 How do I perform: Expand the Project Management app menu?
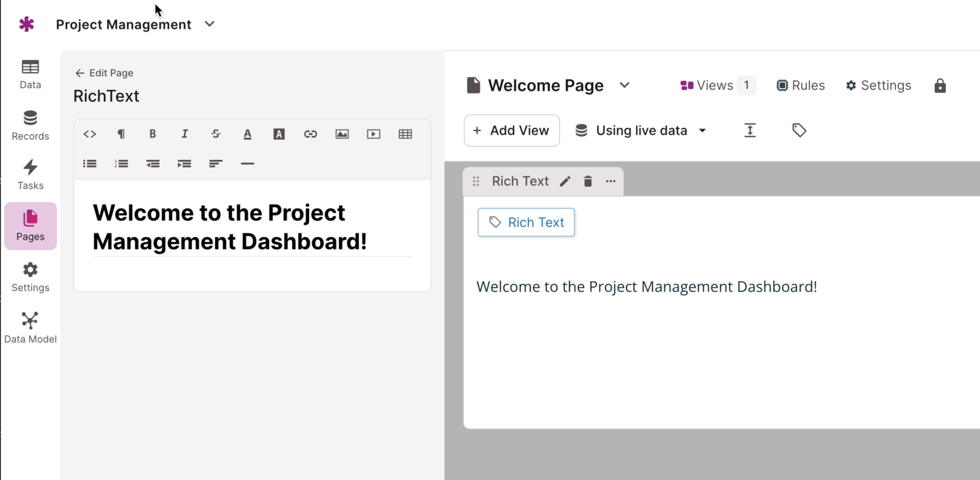210,24
